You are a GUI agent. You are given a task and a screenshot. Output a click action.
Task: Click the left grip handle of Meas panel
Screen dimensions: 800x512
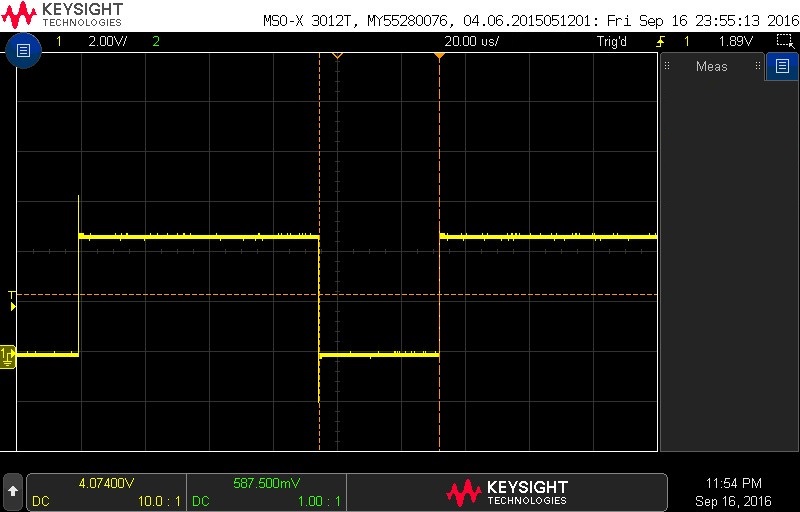[x=667, y=66]
